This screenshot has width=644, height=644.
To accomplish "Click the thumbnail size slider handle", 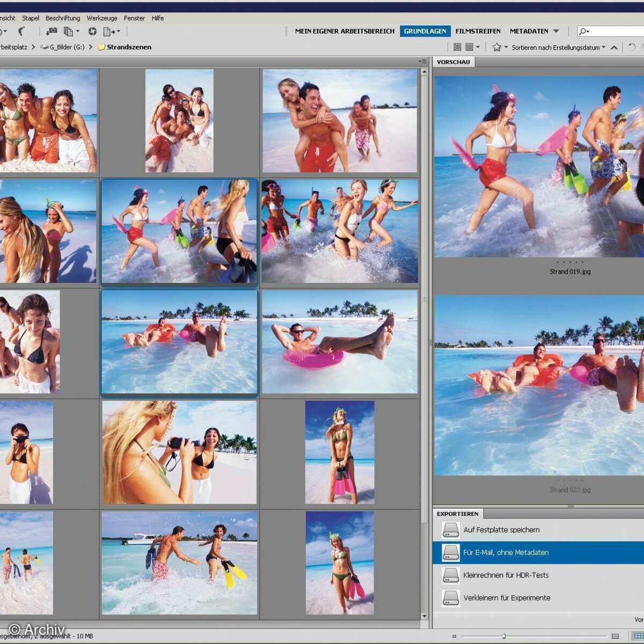I will pos(504,636).
